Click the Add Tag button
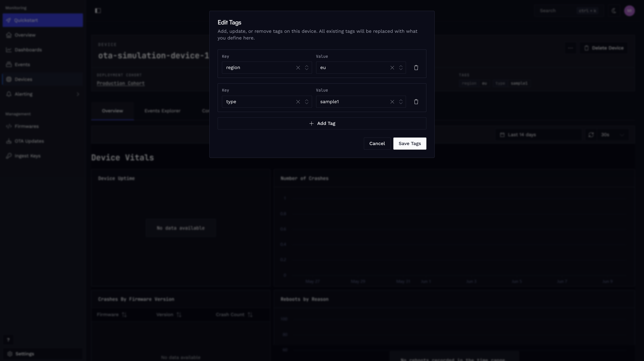Viewport: 644px width, 361px height. pos(322,123)
